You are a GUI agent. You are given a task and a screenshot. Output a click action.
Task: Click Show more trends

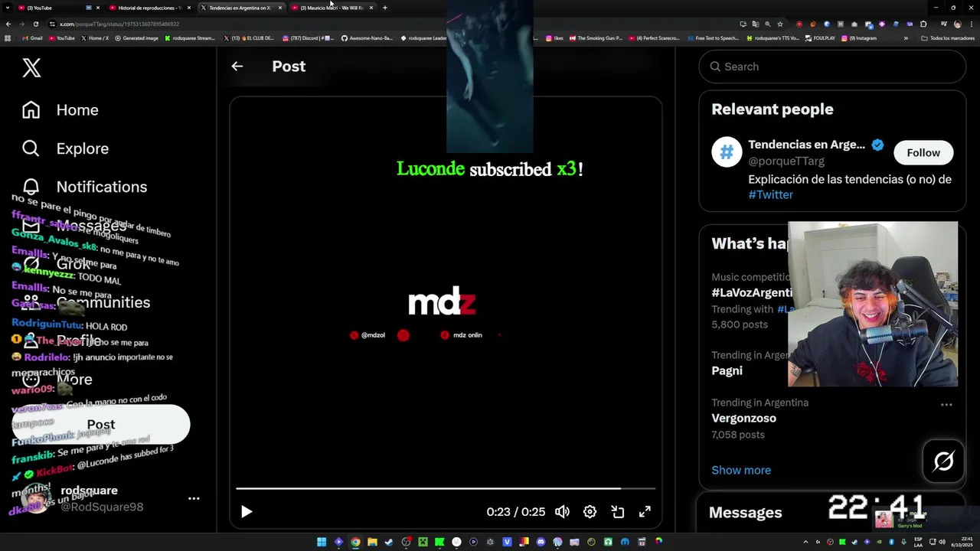741,470
